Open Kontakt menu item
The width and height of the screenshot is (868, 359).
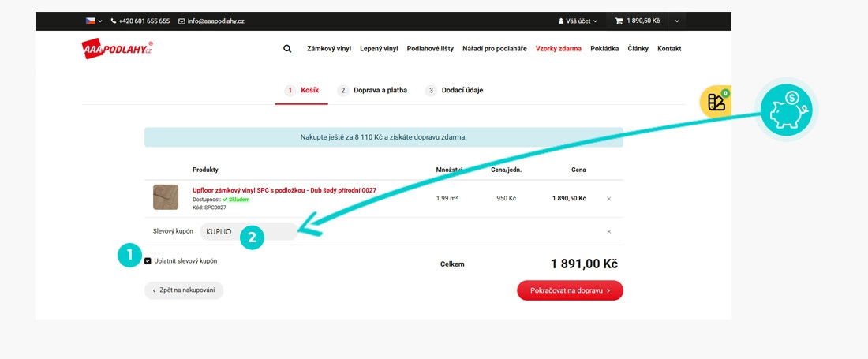(669, 49)
